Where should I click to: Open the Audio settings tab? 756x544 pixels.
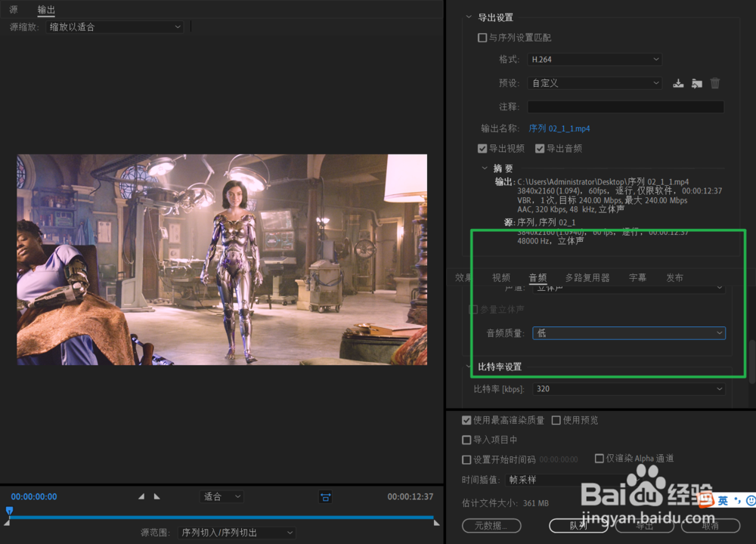tap(538, 277)
